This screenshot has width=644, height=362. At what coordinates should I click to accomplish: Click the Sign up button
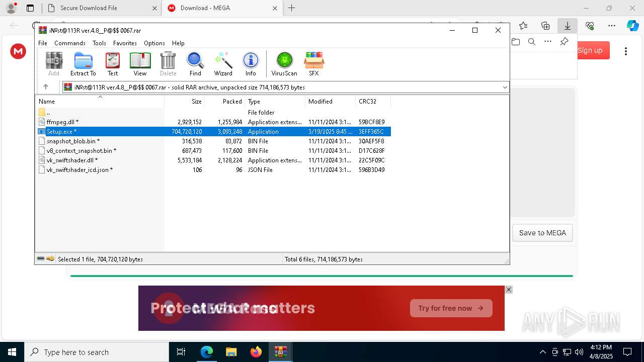(x=590, y=50)
